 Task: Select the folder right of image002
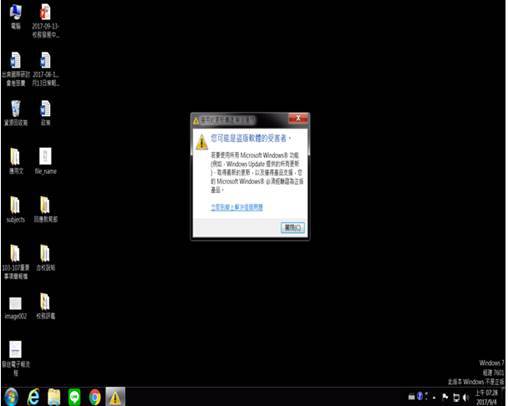point(45,306)
